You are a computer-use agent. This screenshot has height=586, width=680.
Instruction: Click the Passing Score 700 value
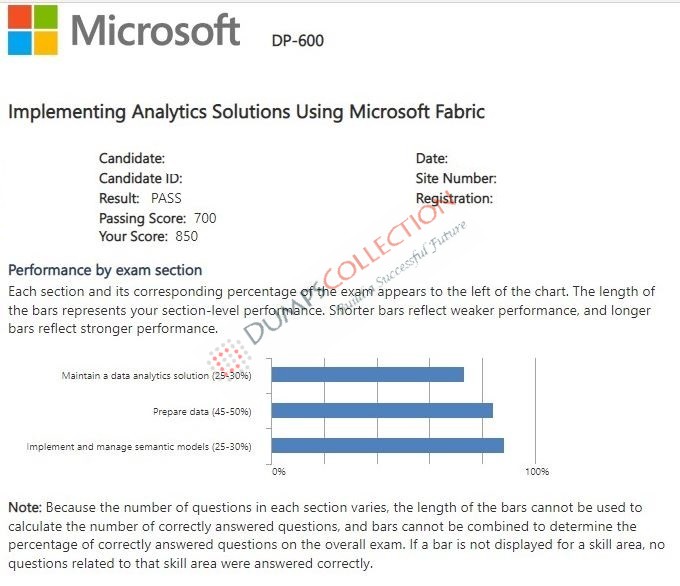(205, 218)
